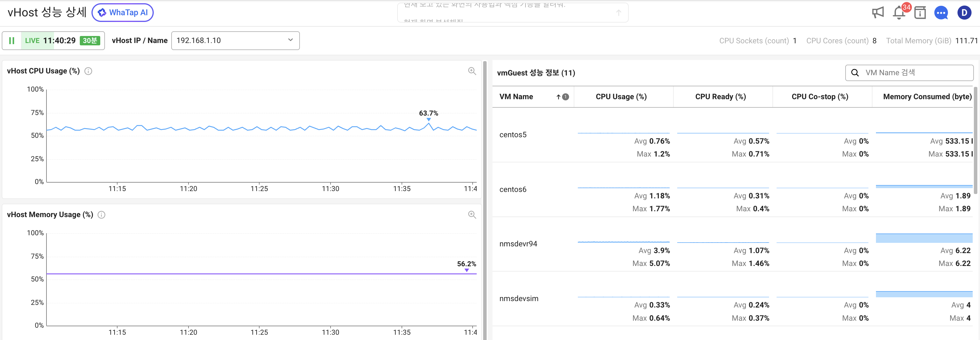This screenshot has width=980, height=340.
Task: Click the CPU Cores (count) 8 label
Action: pyautogui.click(x=841, y=41)
